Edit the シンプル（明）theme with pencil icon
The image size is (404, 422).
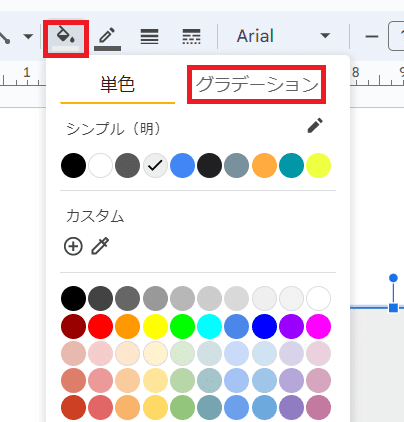click(x=315, y=126)
